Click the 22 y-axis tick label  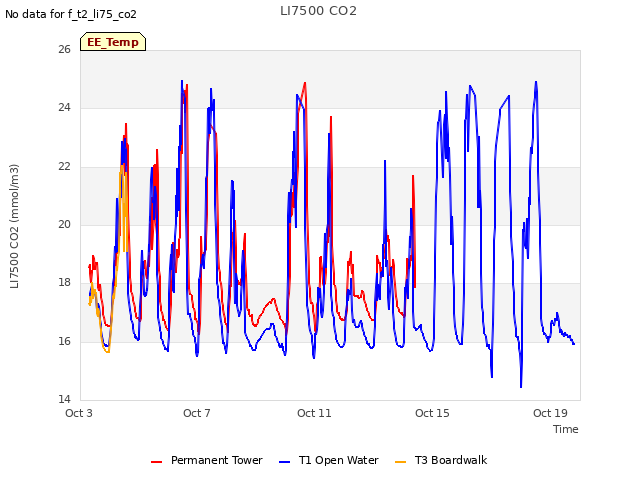64,166
